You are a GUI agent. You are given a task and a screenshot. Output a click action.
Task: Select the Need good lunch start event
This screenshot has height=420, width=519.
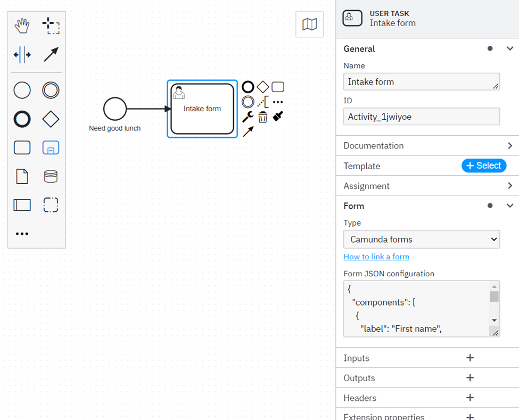pos(115,109)
